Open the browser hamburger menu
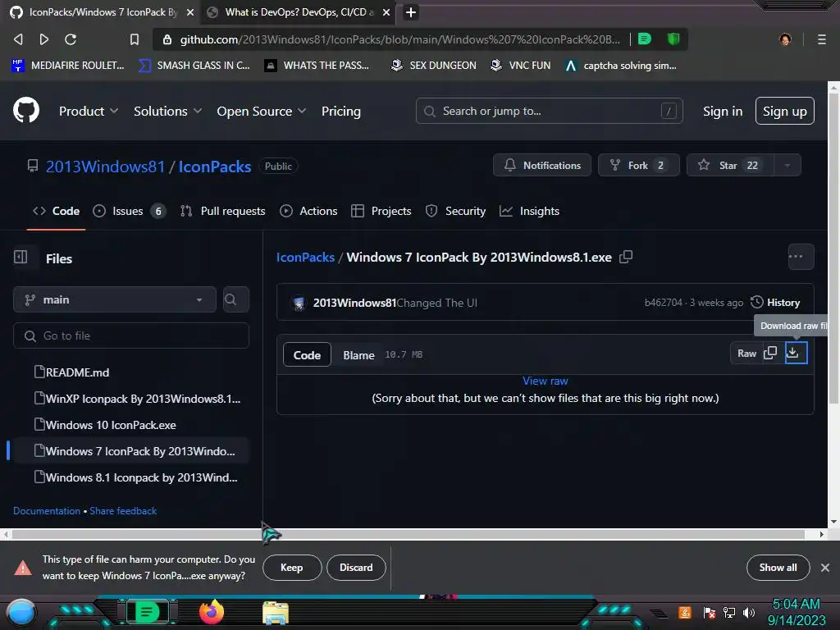Image resolution: width=840 pixels, height=630 pixels. 822,39
